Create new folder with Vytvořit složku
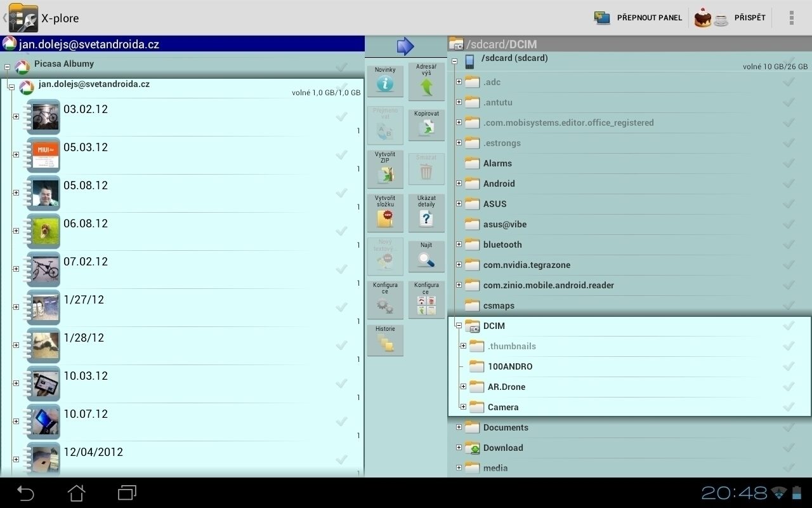The height and width of the screenshot is (508, 812). click(385, 212)
